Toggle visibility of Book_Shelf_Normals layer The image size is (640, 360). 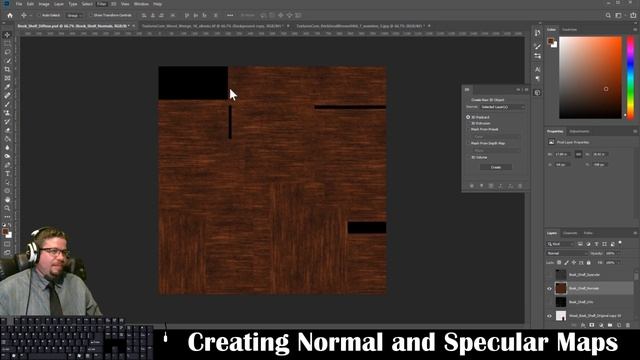(549, 289)
